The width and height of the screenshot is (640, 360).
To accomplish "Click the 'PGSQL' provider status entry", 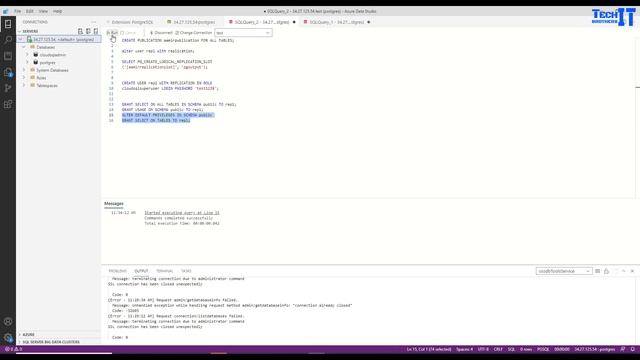I will click(x=543, y=349).
